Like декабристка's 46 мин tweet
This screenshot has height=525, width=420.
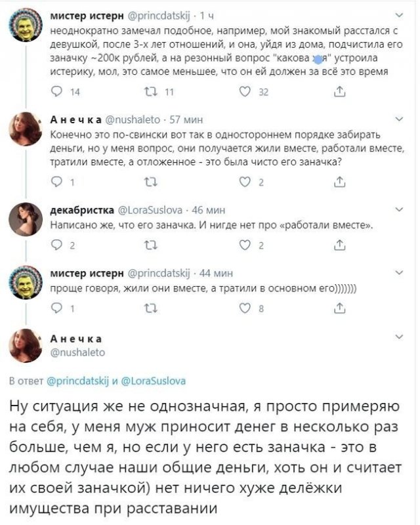pos(246,246)
